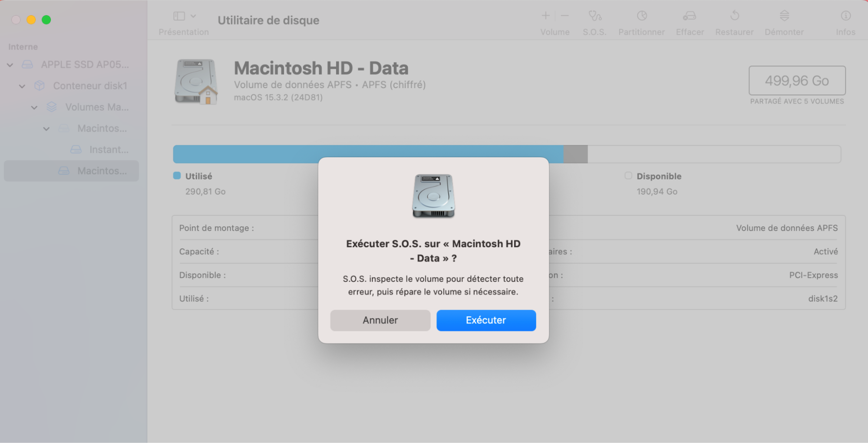Click the Annuler button in the dialog
The height and width of the screenshot is (443, 868).
tap(380, 320)
